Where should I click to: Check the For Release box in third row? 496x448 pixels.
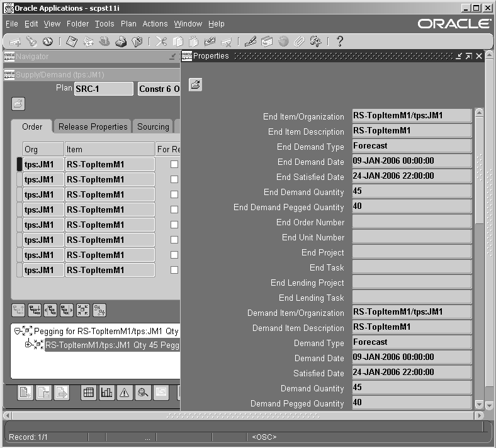(174, 194)
